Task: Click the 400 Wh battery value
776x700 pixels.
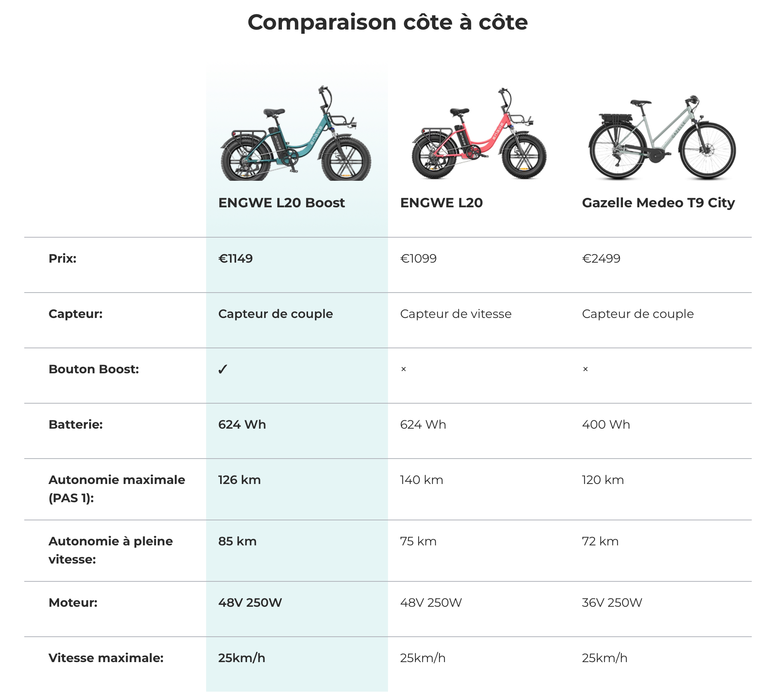Action: tap(605, 424)
